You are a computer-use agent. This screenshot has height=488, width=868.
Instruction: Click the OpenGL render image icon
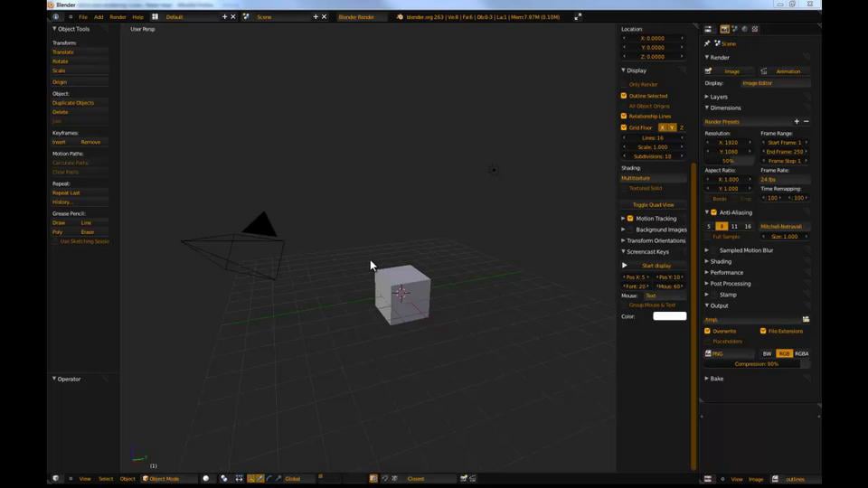click(464, 479)
